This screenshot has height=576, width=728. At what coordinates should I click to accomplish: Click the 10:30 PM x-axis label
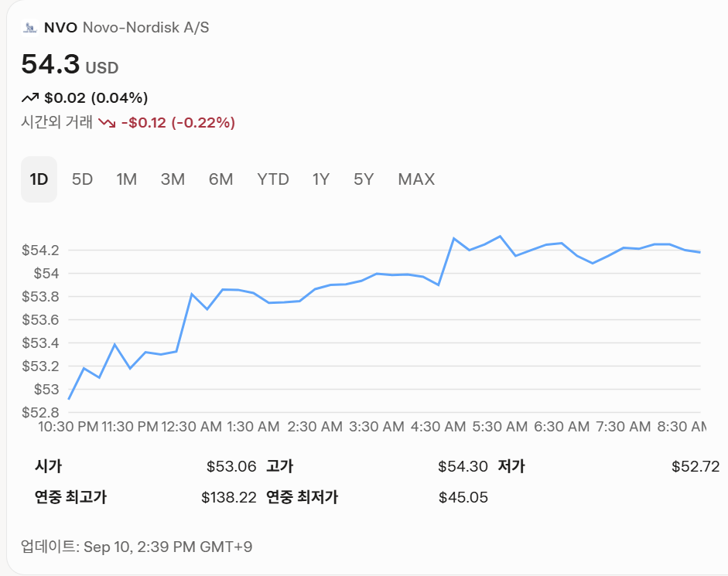tap(68, 427)
